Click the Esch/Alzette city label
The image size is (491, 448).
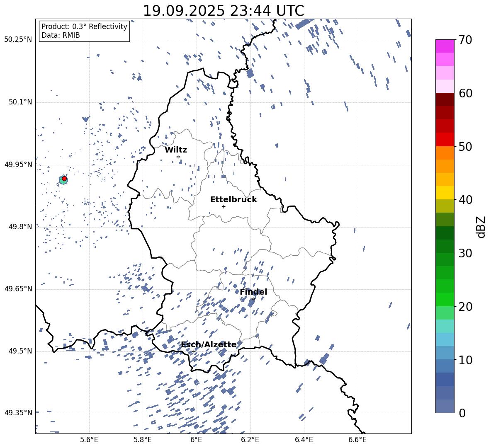click(x=209, y=344)
